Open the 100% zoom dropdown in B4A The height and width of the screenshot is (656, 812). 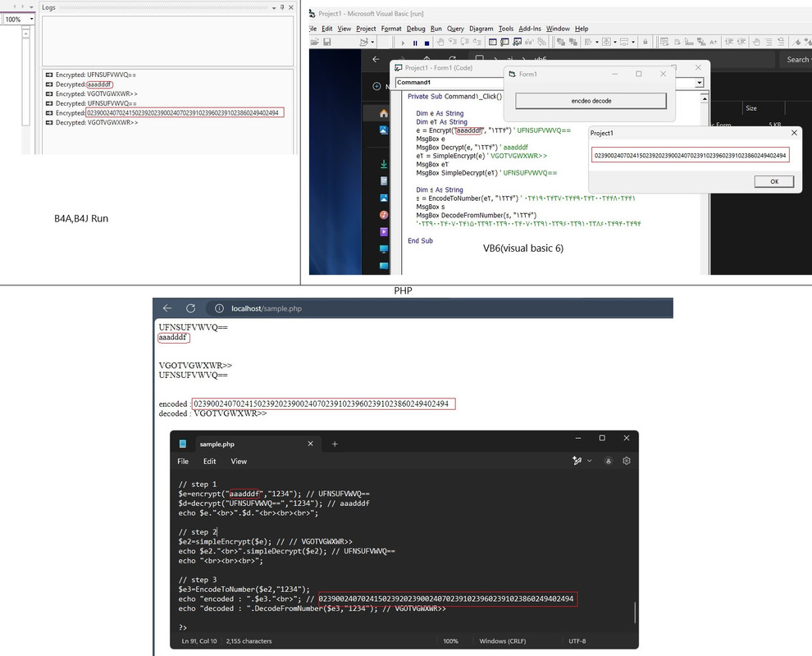[32, 19]
